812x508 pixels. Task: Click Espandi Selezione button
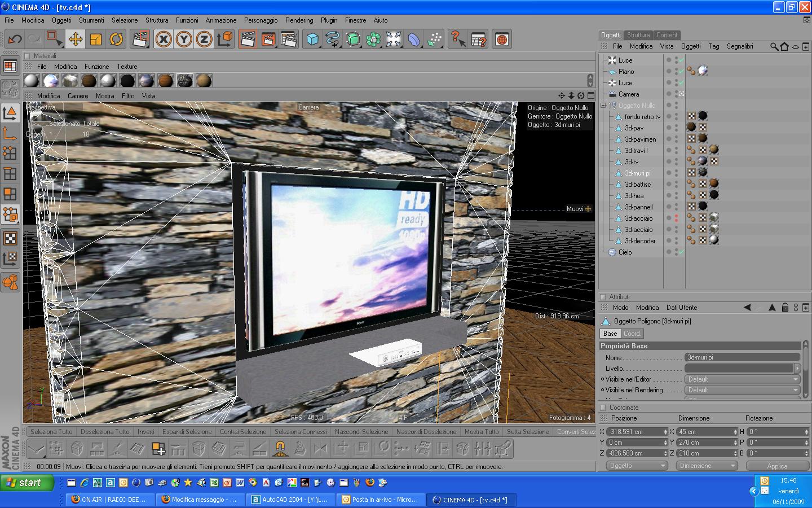coord(187,432)
